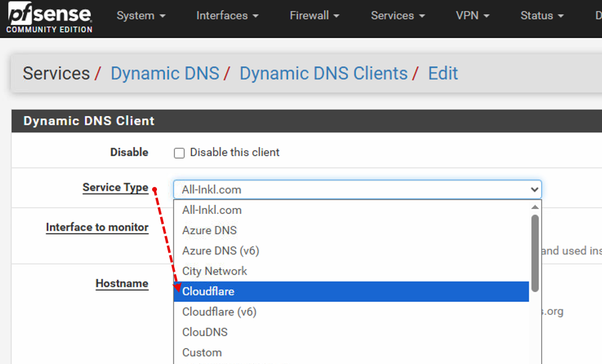Choose the Azure DNS option
Viewport: 602px width, 364px height.
click(x=351, y=231)
